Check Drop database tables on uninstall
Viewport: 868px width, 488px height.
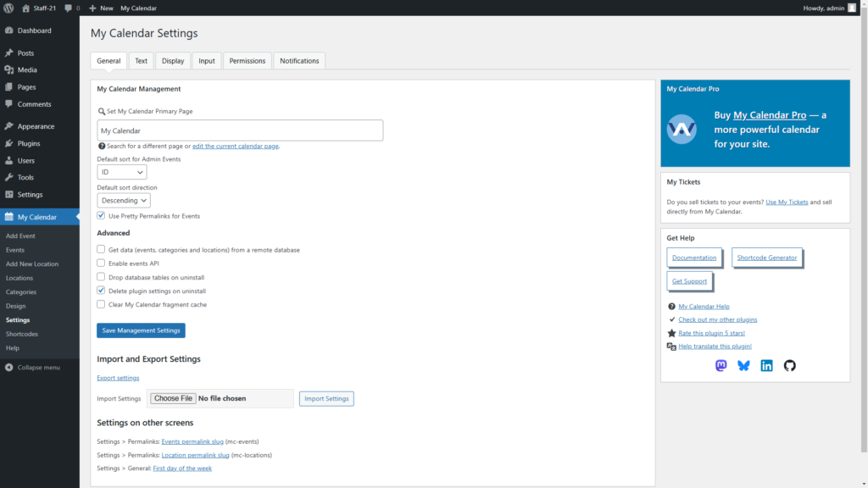(x=102, y=277)
